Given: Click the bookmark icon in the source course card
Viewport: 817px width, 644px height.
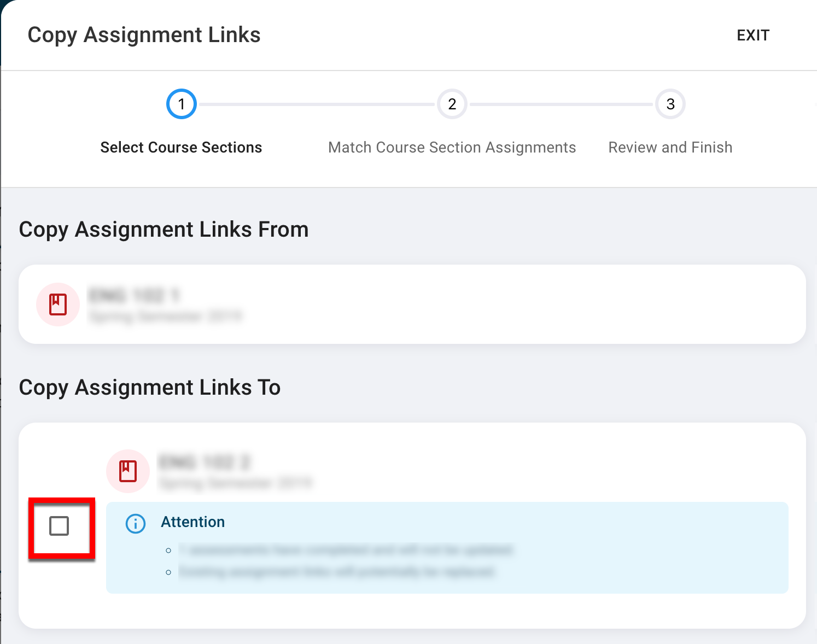Looking at the screenshot, I should point(58,305).
